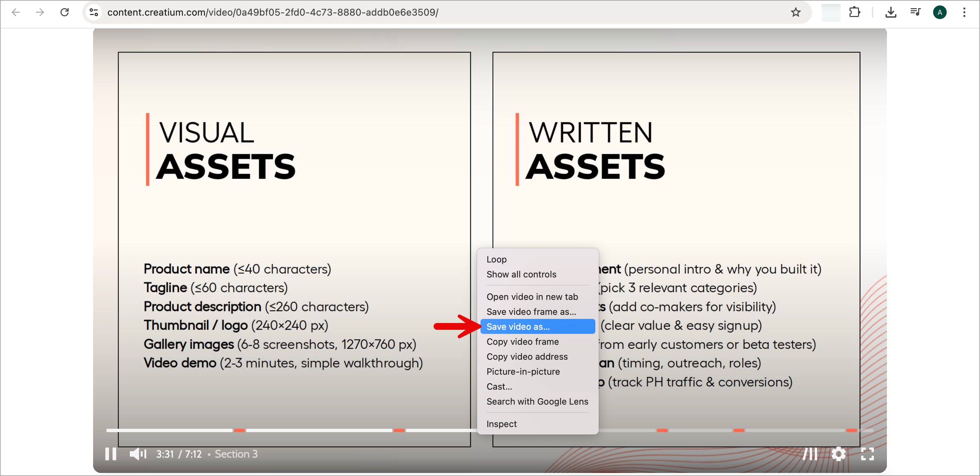Bookmark this page with the star
Image resolution: width=980 pixels, height=476 pixels.
(x=795, y=13)
